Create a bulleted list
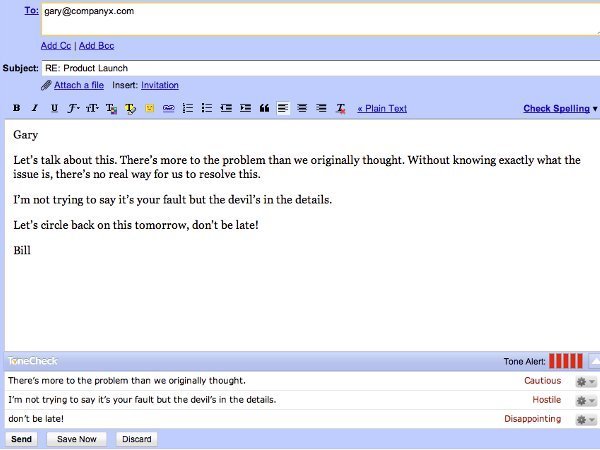 pos(207,108)
